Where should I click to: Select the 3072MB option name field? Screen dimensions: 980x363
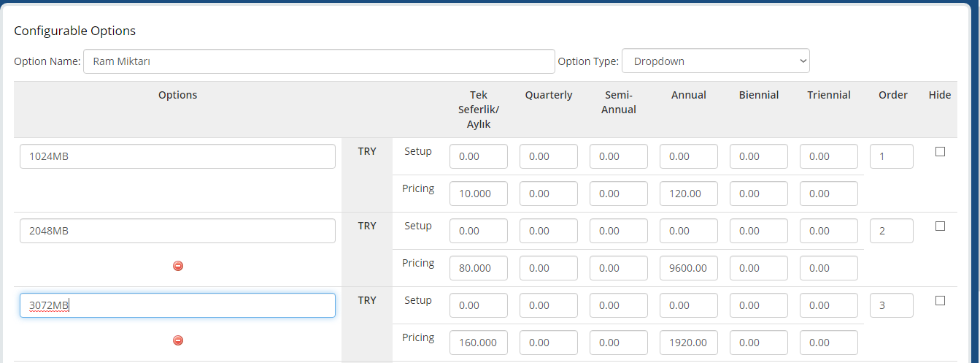pyautogui.click(x=177, y=305)
